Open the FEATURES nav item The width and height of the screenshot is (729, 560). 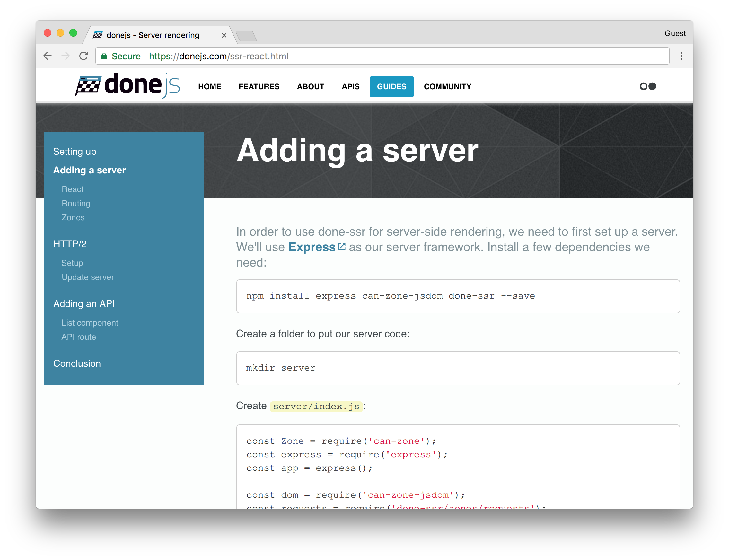coord(259,87)
